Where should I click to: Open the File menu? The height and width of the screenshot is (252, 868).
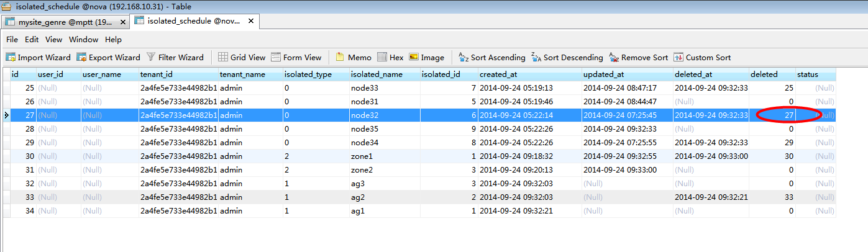click(12, 39)
